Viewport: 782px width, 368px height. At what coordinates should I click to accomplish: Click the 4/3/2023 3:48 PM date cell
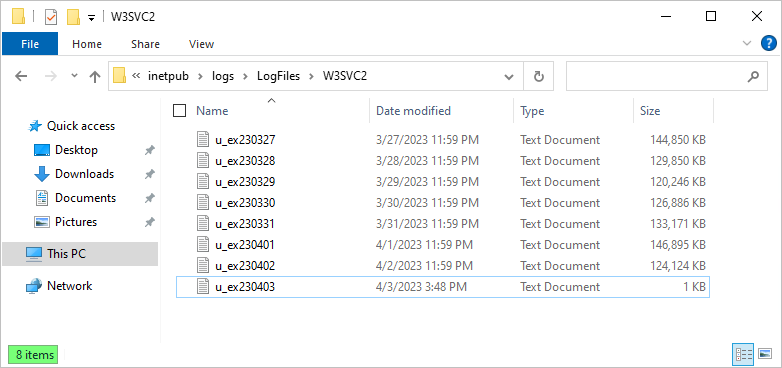(421, 287)
